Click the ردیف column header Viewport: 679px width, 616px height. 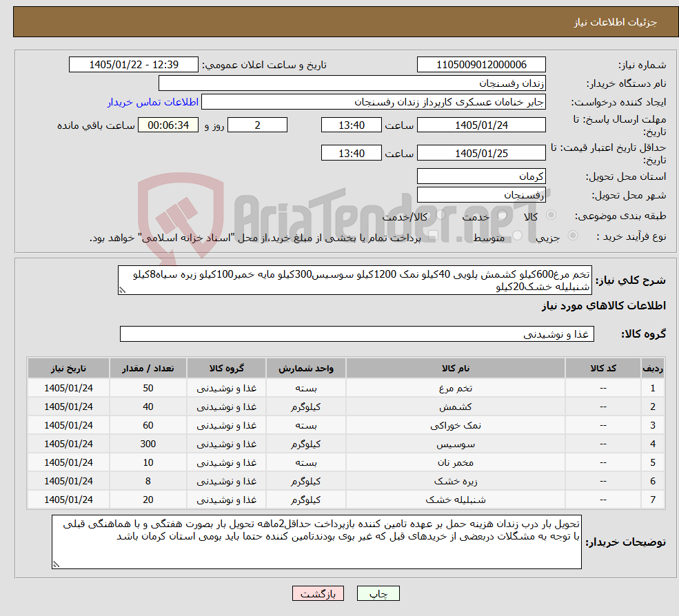(x=653, y=369)
